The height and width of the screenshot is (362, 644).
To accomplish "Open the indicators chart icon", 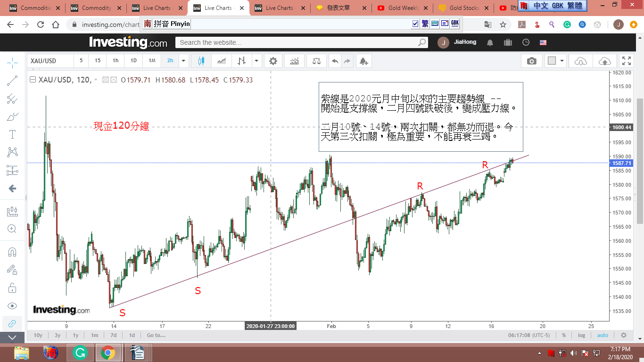I will 295,61.
